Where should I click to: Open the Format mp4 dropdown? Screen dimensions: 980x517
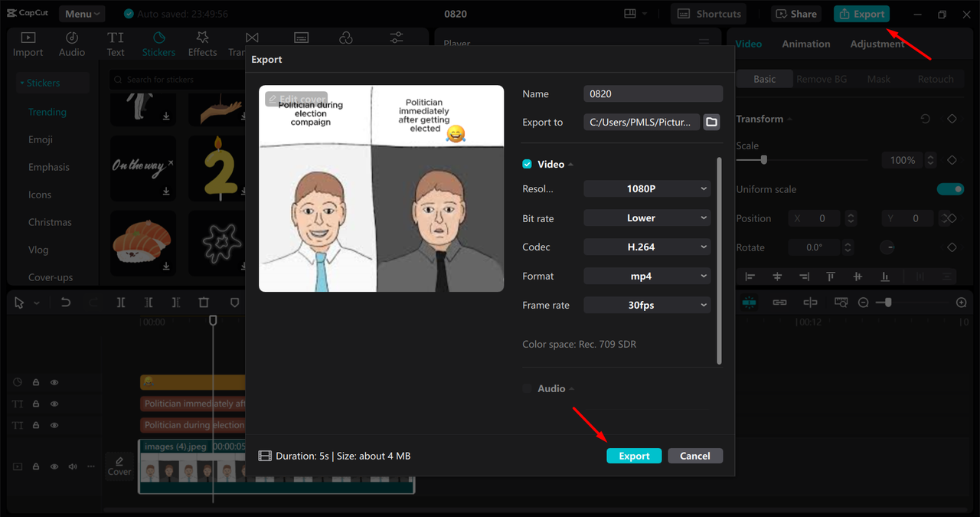click(647, 276)
